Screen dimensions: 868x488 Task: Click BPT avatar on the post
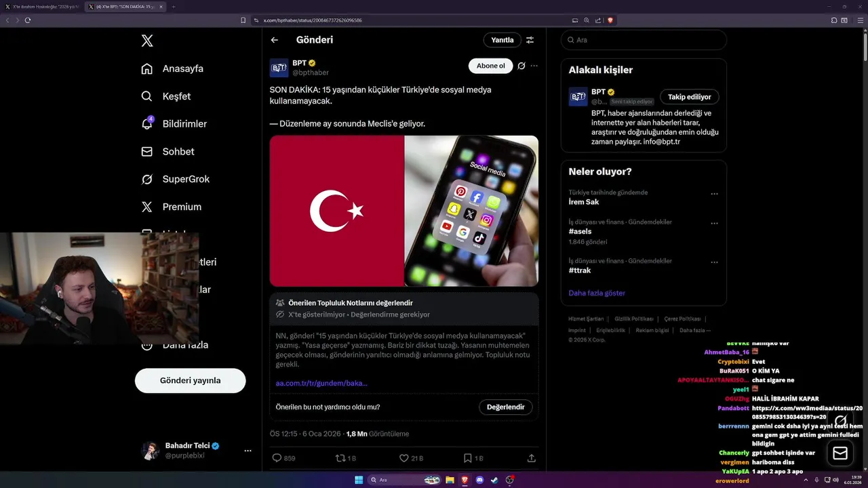279,68
